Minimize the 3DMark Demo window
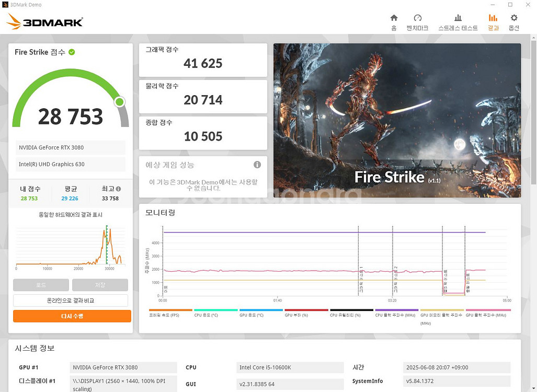The height and width of the screenshot is (392, 537). coord(493,5)
